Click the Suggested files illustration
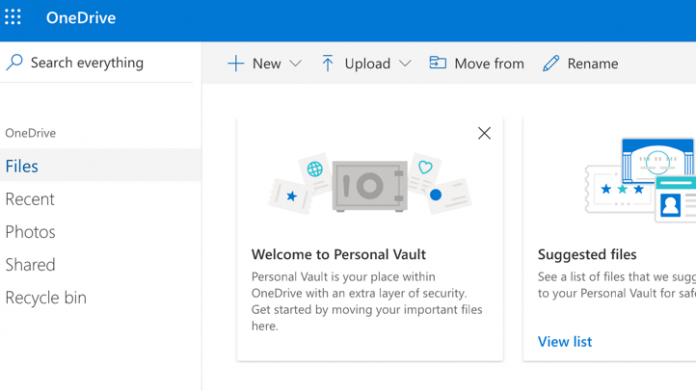 click(640, 181)
